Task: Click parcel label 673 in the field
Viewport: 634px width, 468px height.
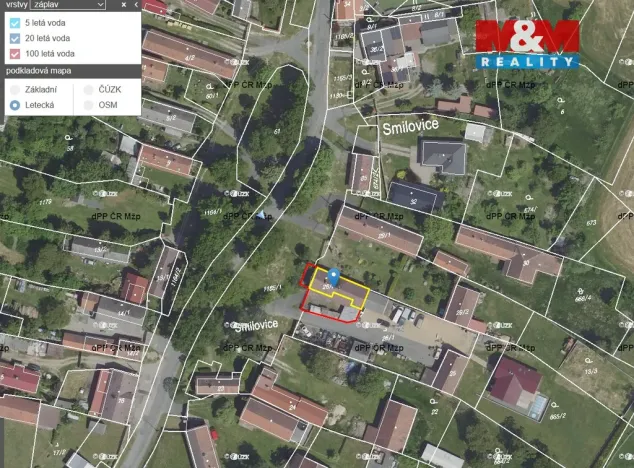Action: point(591,223)
